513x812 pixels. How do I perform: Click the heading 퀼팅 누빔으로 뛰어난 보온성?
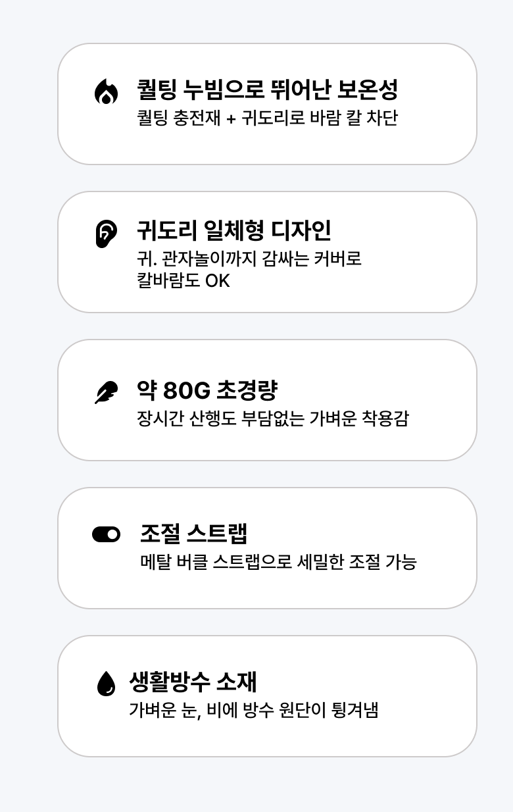point(267,89)
